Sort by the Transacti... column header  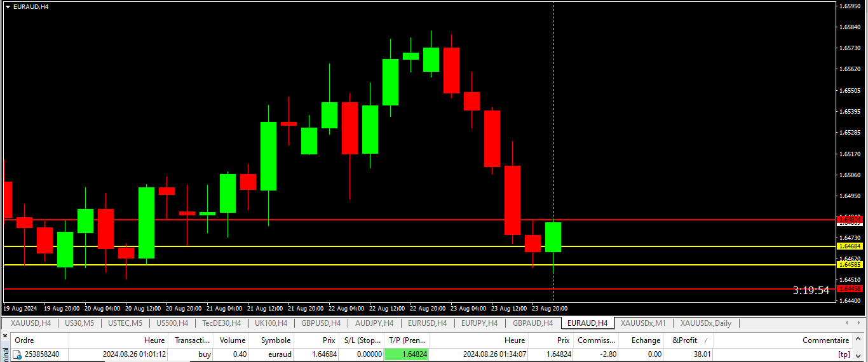[x=191, y=340]
